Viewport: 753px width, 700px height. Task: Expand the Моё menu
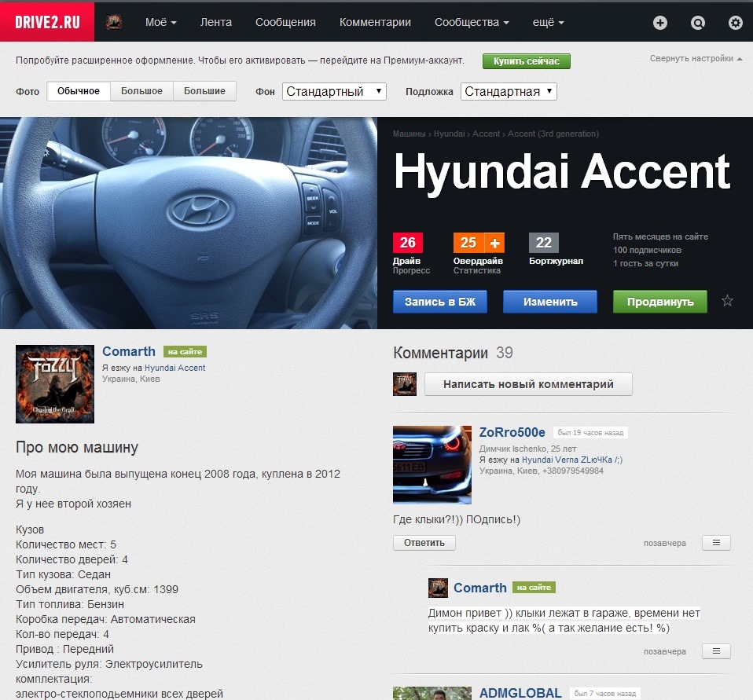161,22
